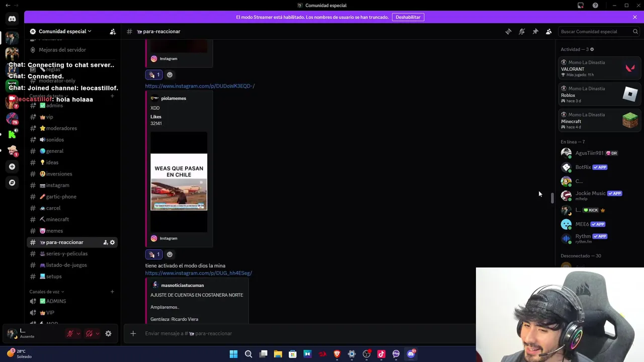Image resolution: width=644 pixels, height=362 pixels.
Task: Open Mejoras del servidor
Action: click(62, 50)
